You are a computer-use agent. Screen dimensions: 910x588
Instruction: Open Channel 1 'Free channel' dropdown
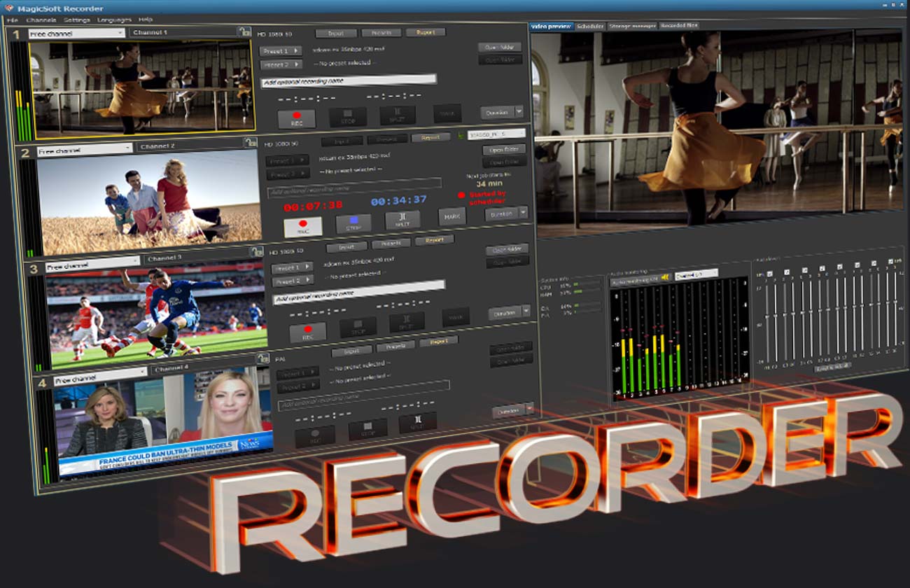click(x=76, y=33)
